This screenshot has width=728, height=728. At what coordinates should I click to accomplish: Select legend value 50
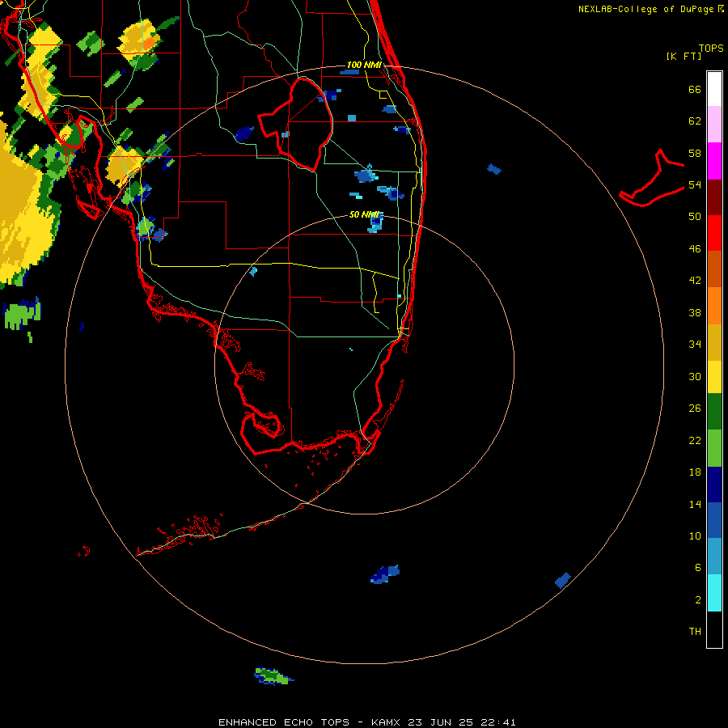coord(695,217)
